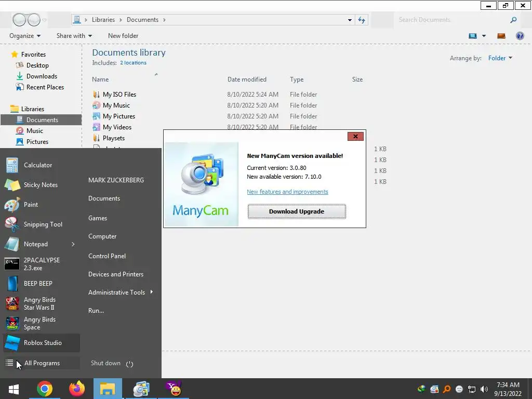Select Desktop under Favorites
This screenshot has height=399, width=532.
click(x=37, y=65)
